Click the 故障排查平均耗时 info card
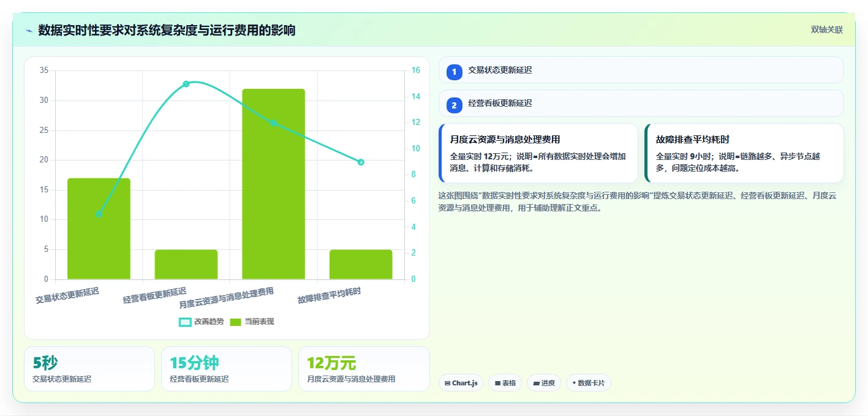Viewport: 868px width, 416px height. pyautogui.click(x=744, y=153)
